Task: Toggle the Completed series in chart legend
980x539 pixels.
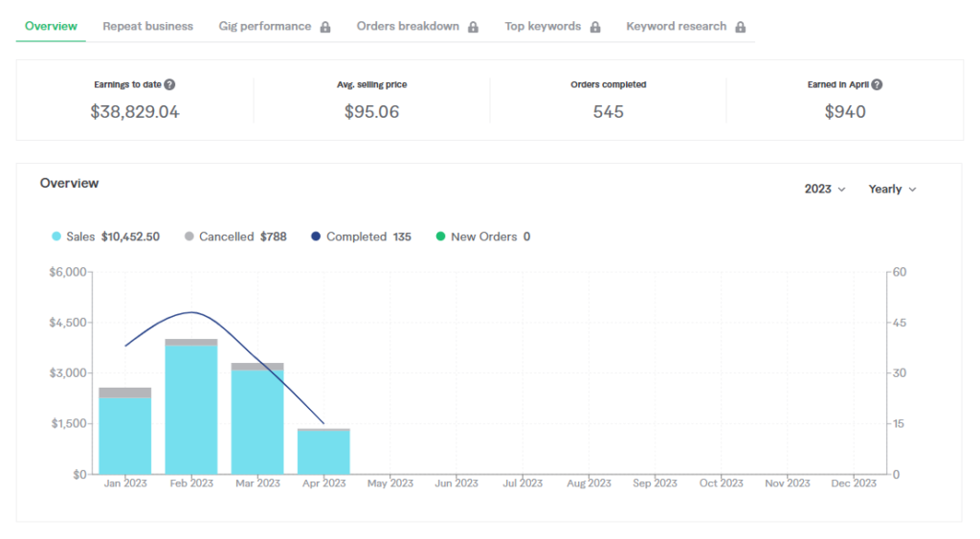Action: coord(361,236)
